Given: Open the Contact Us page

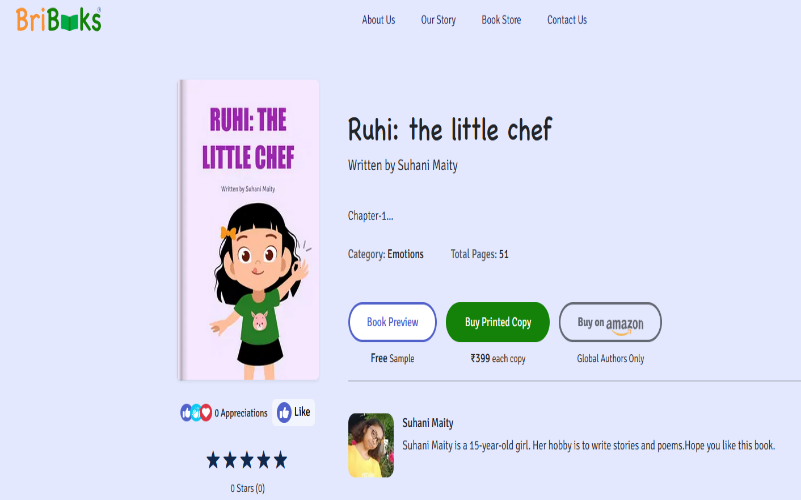Looking at the screenshot, I should point(567,20).
